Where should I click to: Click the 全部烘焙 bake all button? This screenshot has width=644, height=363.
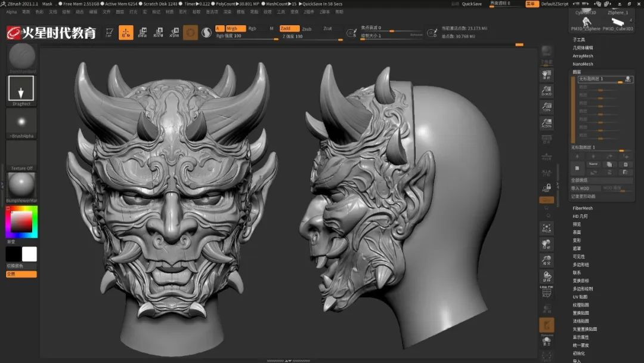[x=602, y=180]
